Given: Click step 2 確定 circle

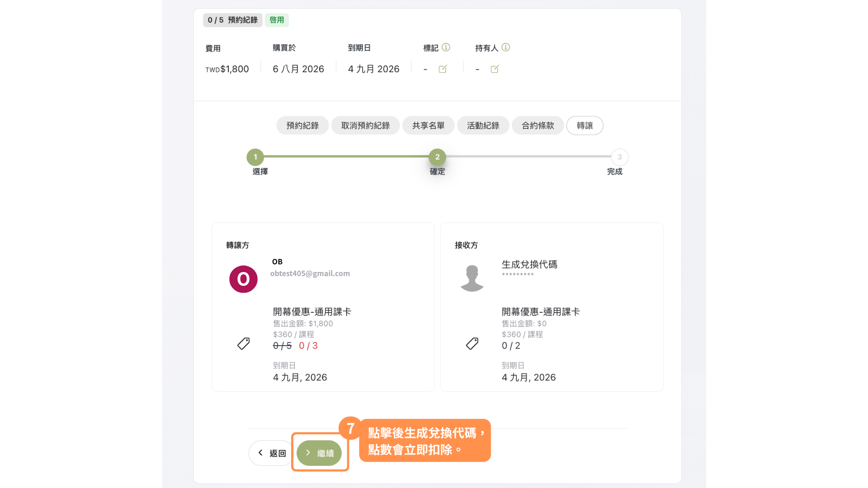Looking at the screenshot, I should pyautogui.click(x=437, y=157).
